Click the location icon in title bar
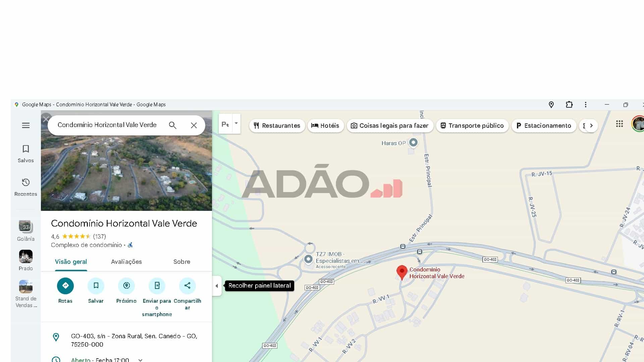 click(x=551, y=105)
